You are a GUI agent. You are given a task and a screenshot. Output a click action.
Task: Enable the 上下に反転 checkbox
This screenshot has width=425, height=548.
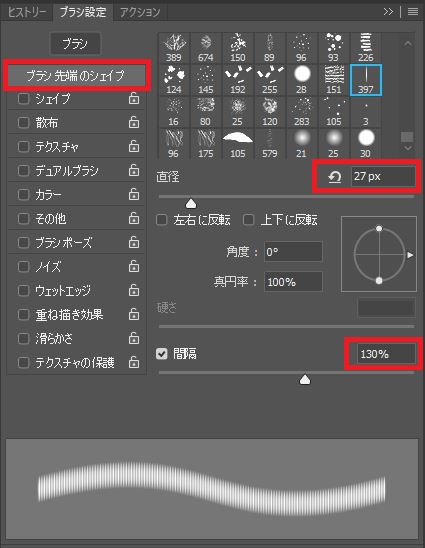(248, 220)
